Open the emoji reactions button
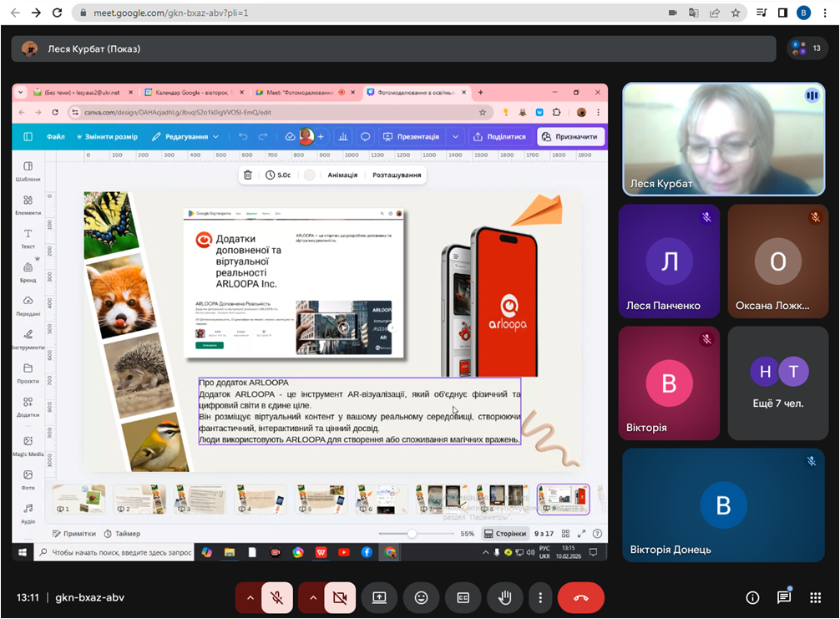 421,598
